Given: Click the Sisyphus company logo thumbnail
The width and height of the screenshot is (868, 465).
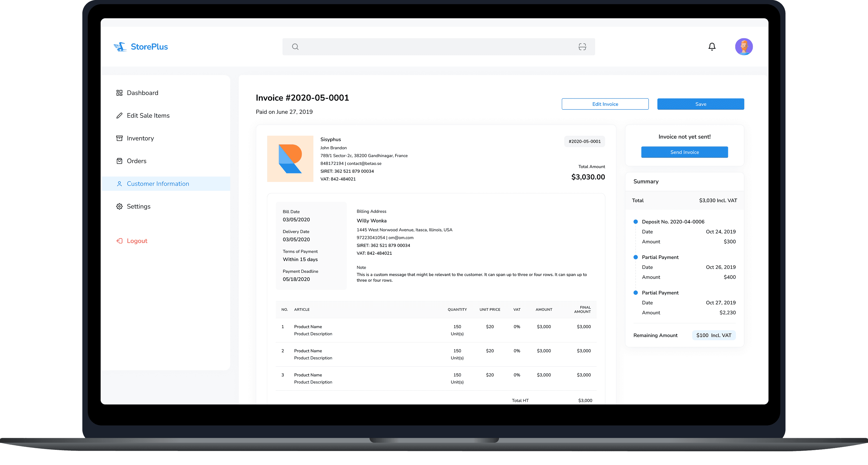Looking at the screenshot, I should pyautogui.click(x=290, y=159).
